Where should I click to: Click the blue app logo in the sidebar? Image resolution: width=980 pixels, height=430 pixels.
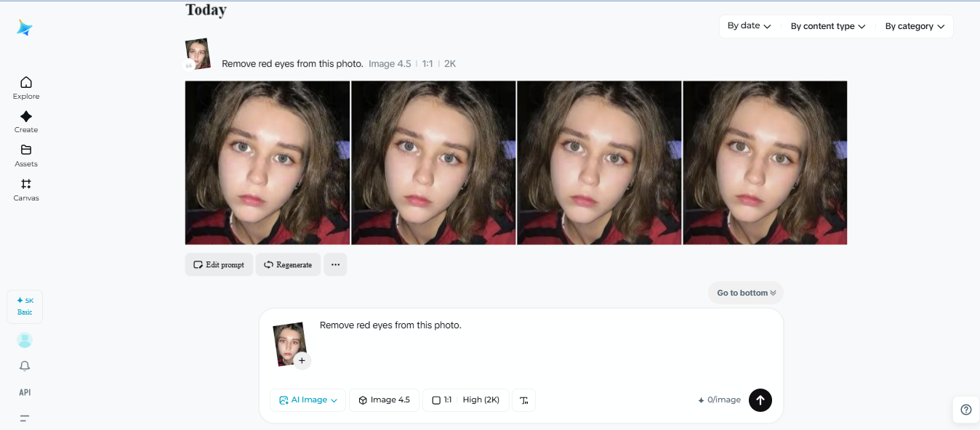(25, 28)
